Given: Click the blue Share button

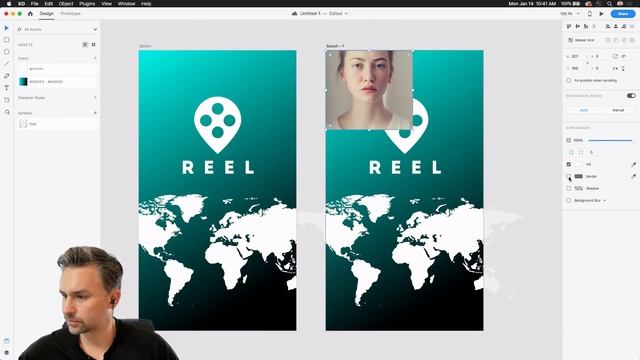Looking at the screenshot, I should [623, 13].
